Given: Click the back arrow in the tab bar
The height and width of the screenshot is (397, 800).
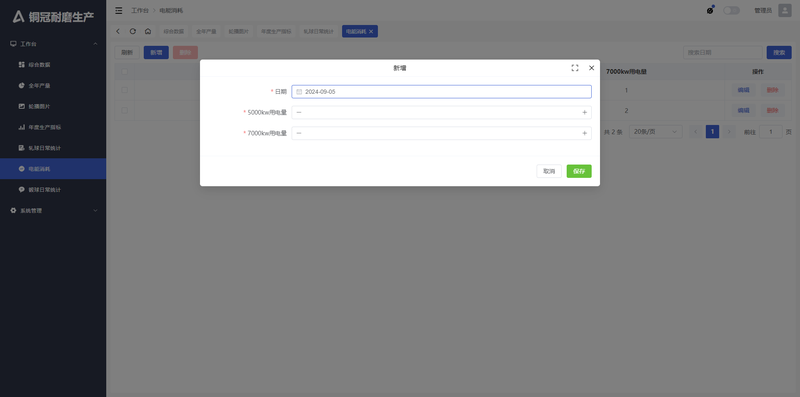Looking at the screenshot, I should 118,31.
